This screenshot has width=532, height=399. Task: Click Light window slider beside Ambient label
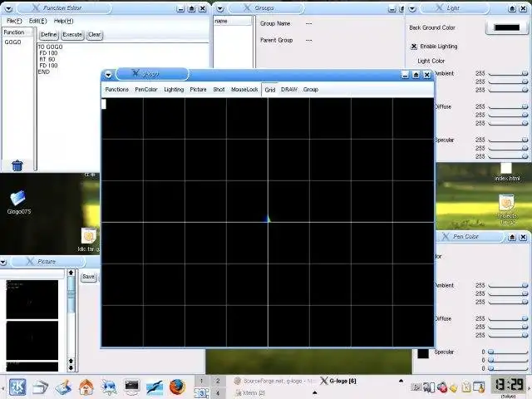click(508, 74)
